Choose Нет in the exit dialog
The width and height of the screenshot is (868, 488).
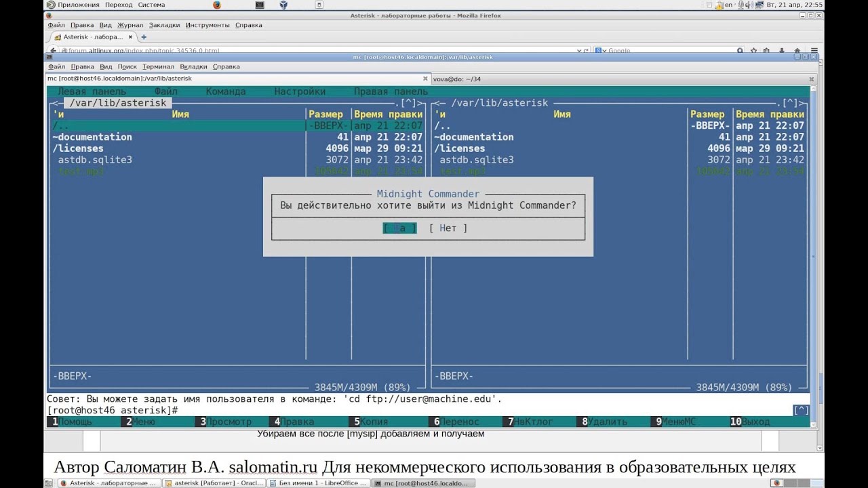point(448,228)
